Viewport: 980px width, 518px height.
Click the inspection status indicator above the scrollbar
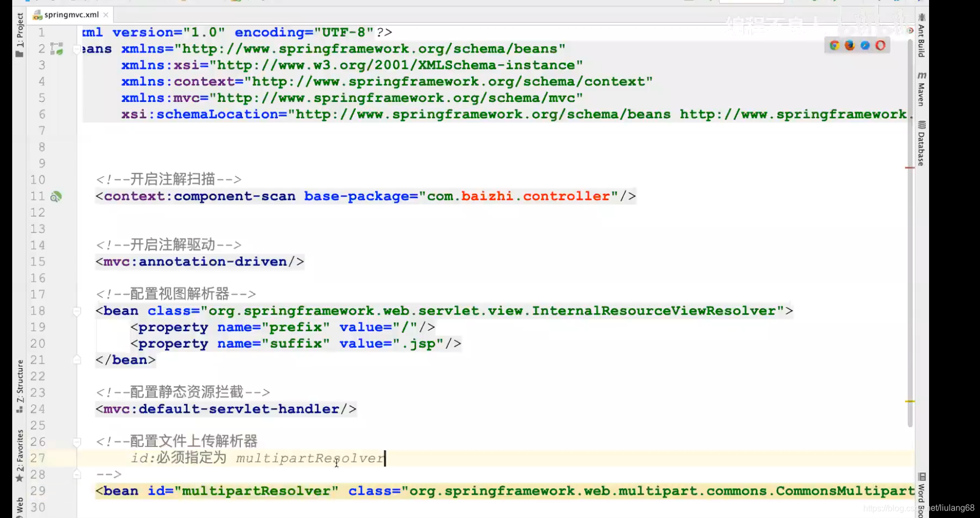[x=910, y=31]
